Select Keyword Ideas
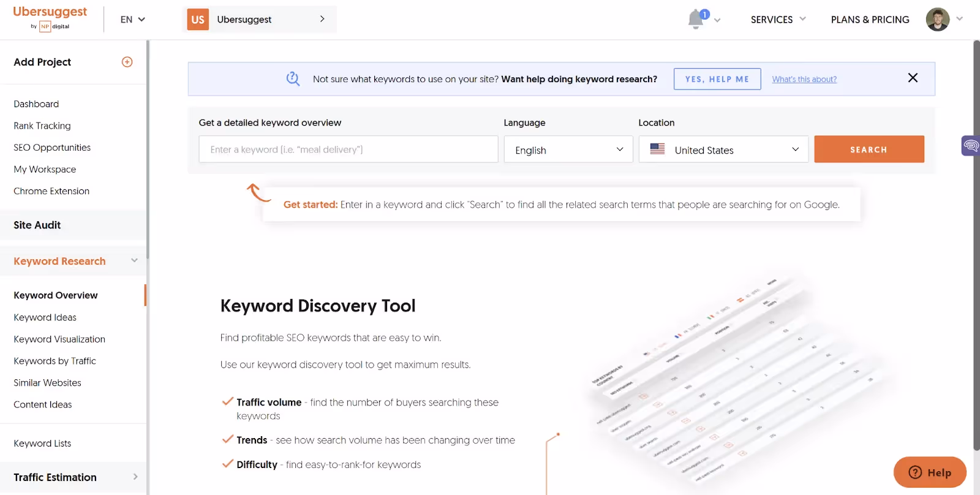The width and height of the screenshot is (980, 495). [x=45, y=317]
